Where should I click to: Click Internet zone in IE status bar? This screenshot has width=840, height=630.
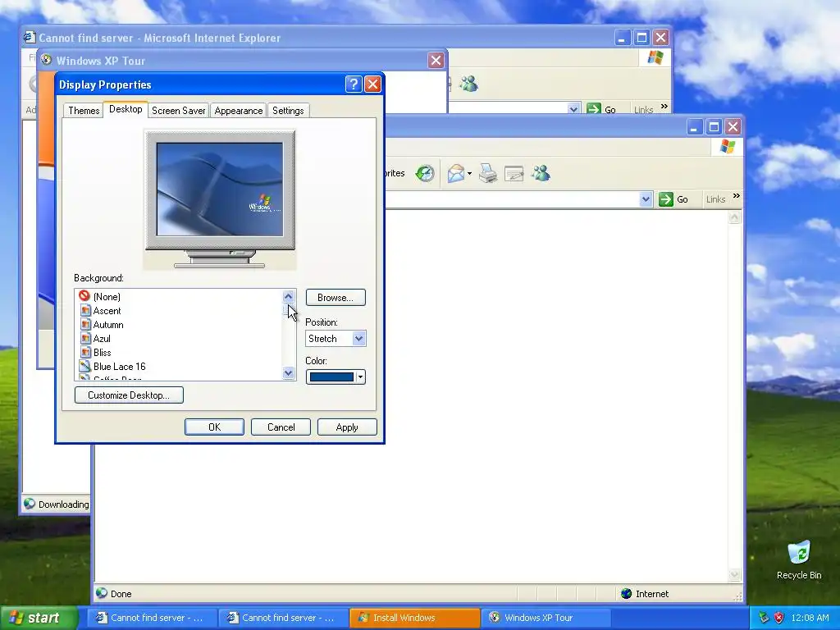(x=645, y=594)
